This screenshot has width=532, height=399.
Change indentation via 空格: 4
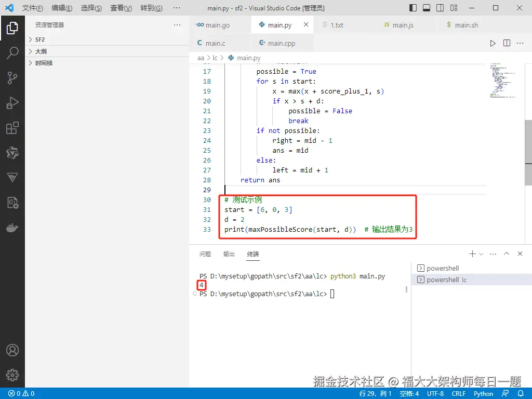[409, 394]
